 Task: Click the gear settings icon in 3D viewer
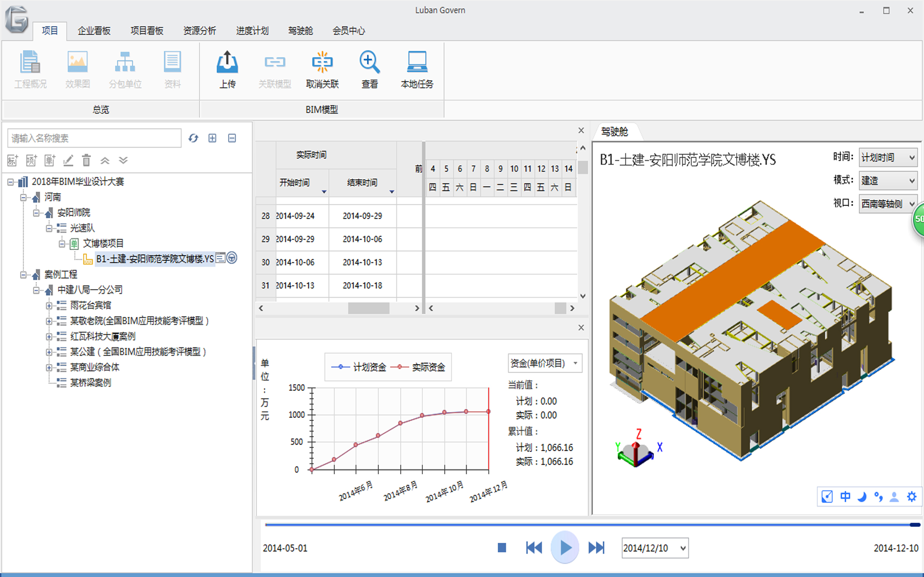911,497
